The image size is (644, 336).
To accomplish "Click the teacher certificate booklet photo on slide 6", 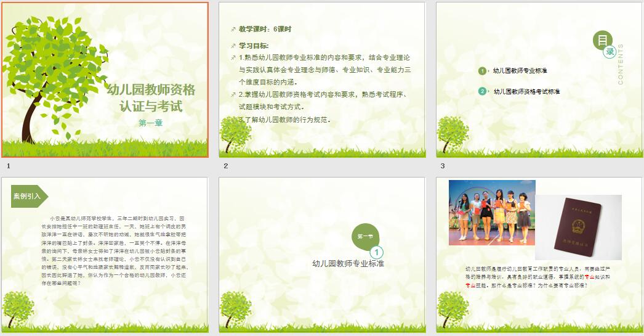I will pyautogui.click(x=578, y=227).
